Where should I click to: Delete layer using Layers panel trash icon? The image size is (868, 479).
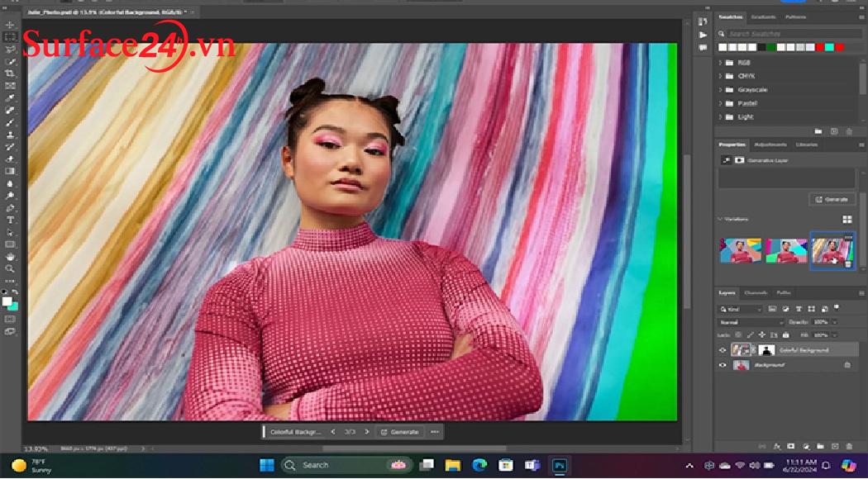pyautogui.click(x=847, y=445)
